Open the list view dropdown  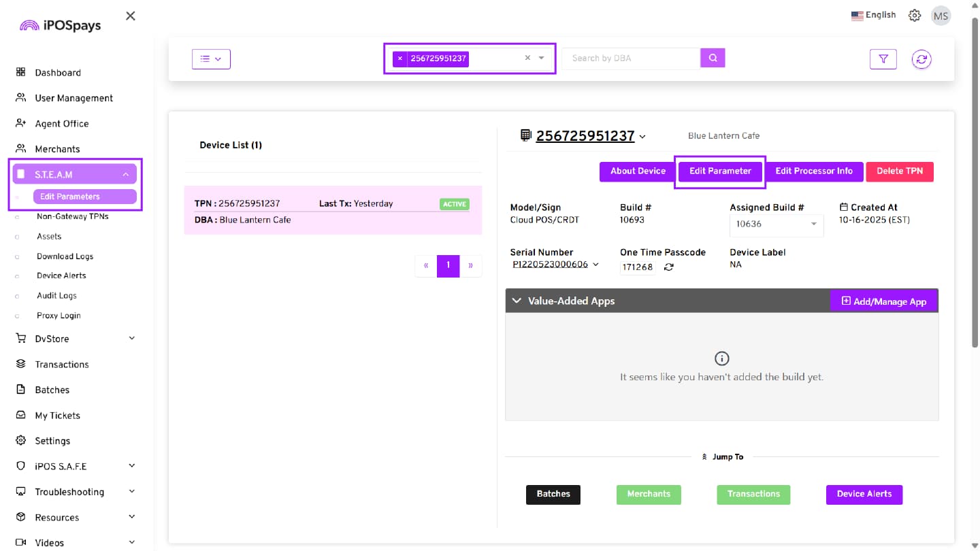click(x=211, y=59)
